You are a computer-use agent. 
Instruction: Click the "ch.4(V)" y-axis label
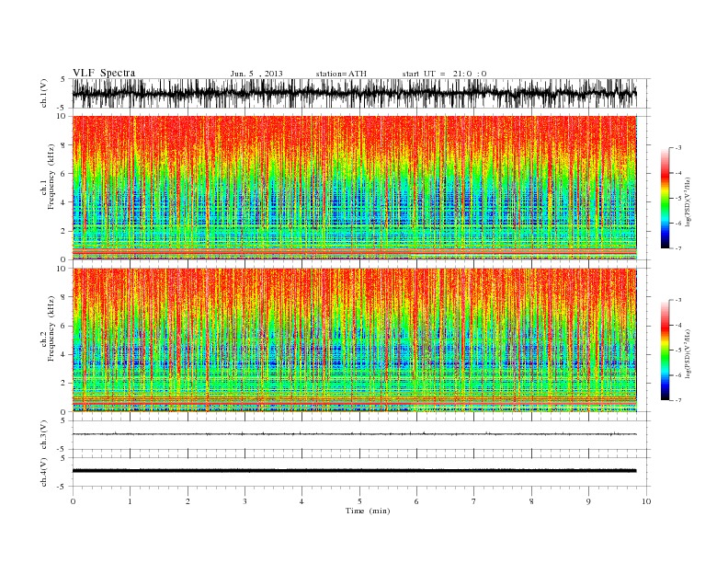coord(44,472)
